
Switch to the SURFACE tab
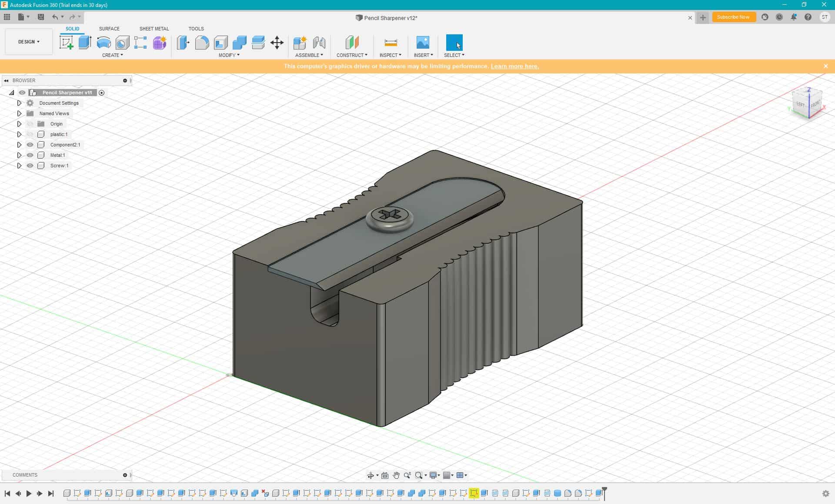109,29
